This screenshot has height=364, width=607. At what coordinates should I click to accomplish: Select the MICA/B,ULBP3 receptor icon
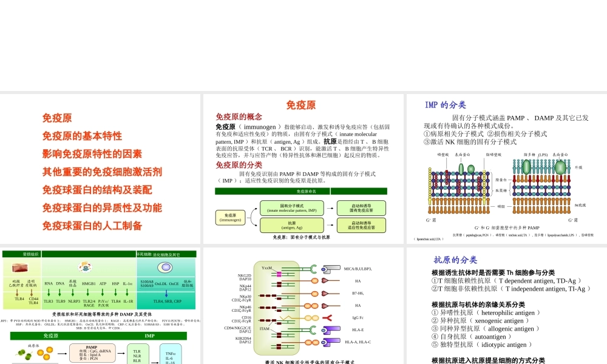(330, 269)
